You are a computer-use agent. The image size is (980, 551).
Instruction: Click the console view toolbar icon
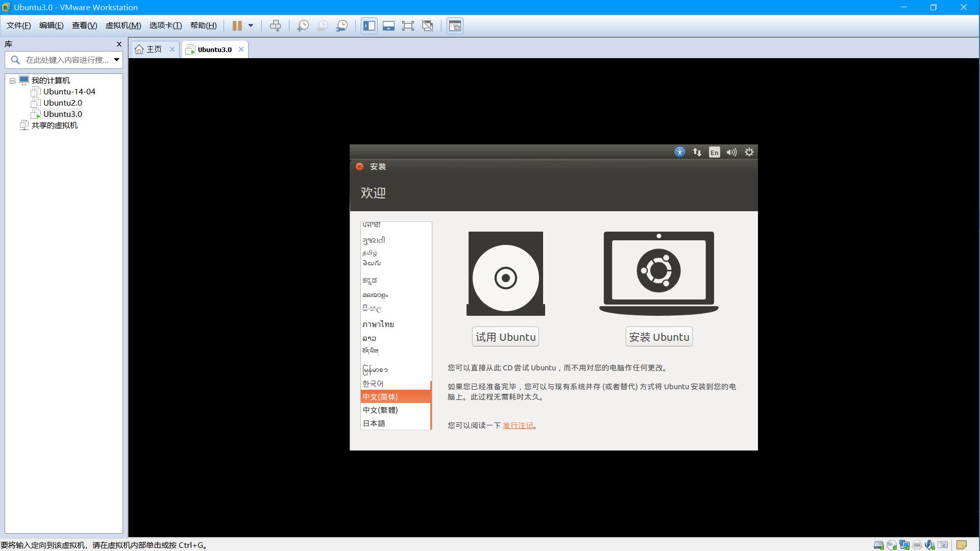(x=455, y=26)
